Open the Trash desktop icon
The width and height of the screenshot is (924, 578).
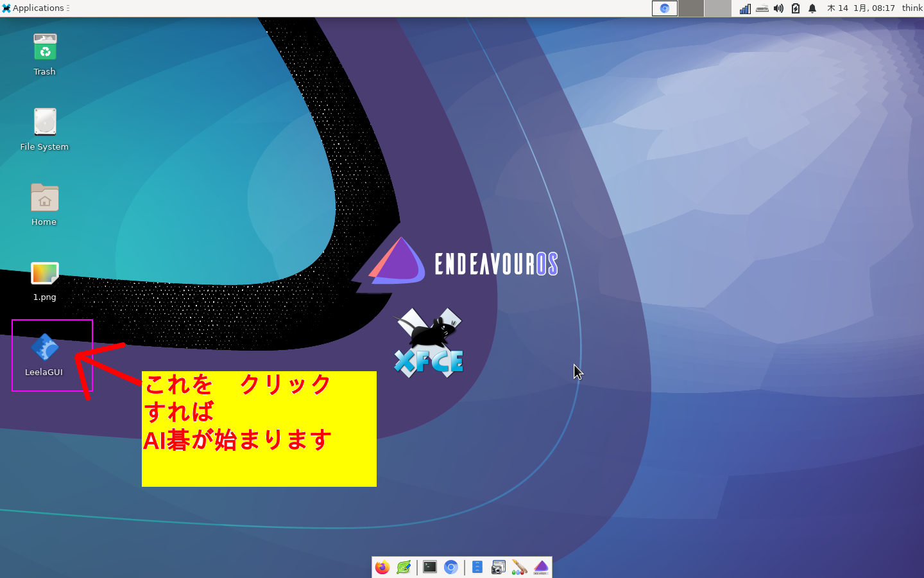(x=45, y=55)
